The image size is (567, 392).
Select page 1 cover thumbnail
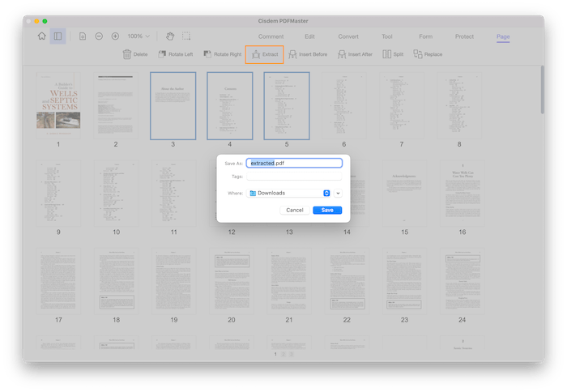click(58, 105)
